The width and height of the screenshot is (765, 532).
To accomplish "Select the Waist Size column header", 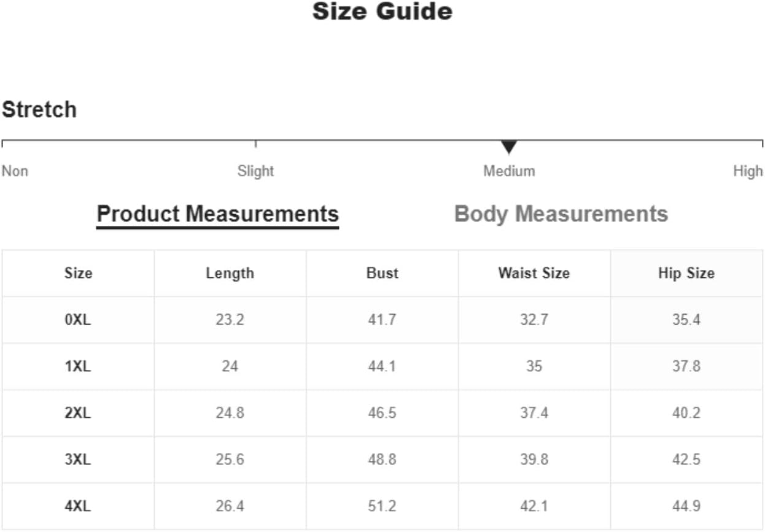I will pos(534,273).
